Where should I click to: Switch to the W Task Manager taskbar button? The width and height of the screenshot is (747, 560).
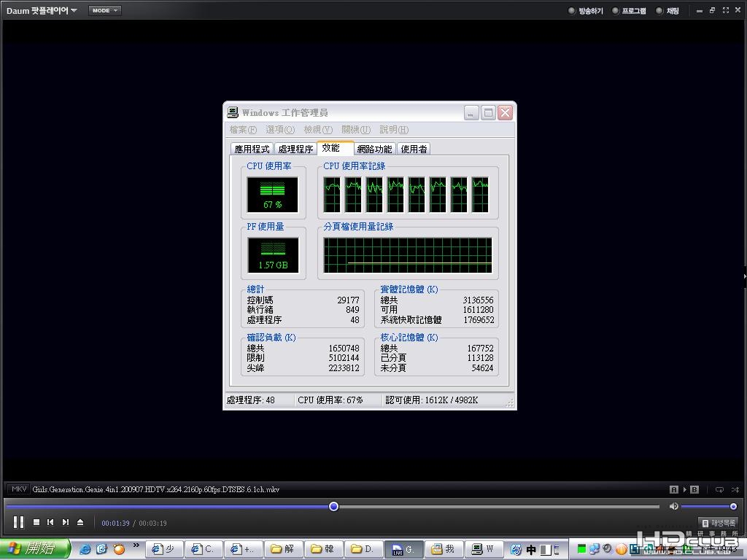tap(483, 549)
